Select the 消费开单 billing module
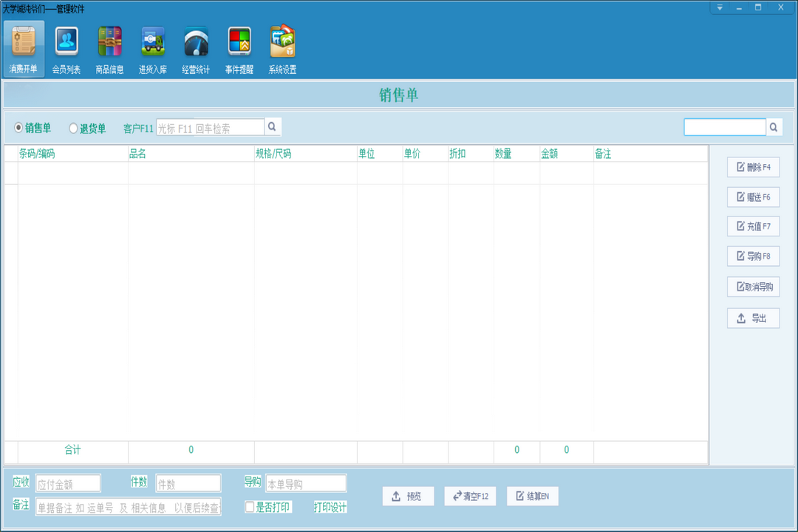The width and height of the screenshot is (798, 532). coord(24,48)
